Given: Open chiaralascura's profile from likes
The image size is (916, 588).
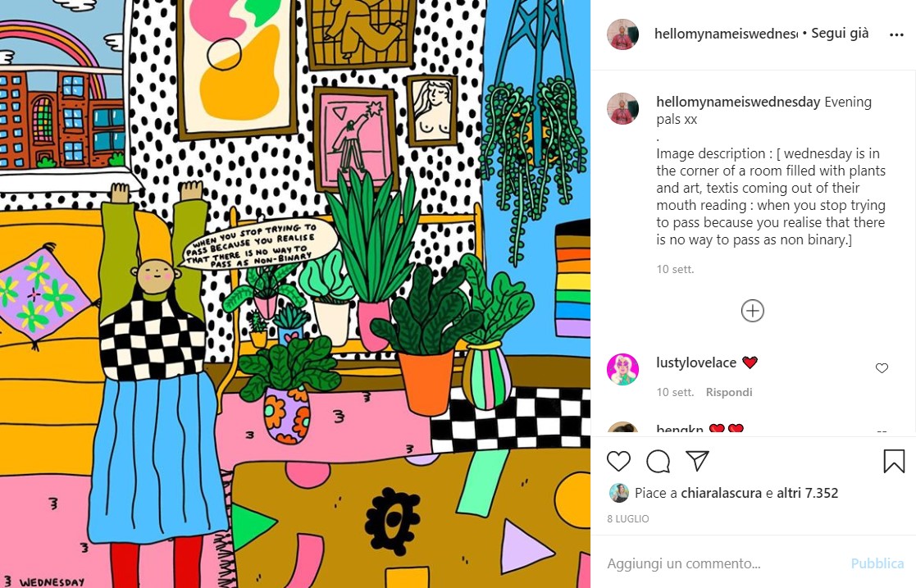Looking at the screenshot, I should pyautogui.click(x=721, y=494).
